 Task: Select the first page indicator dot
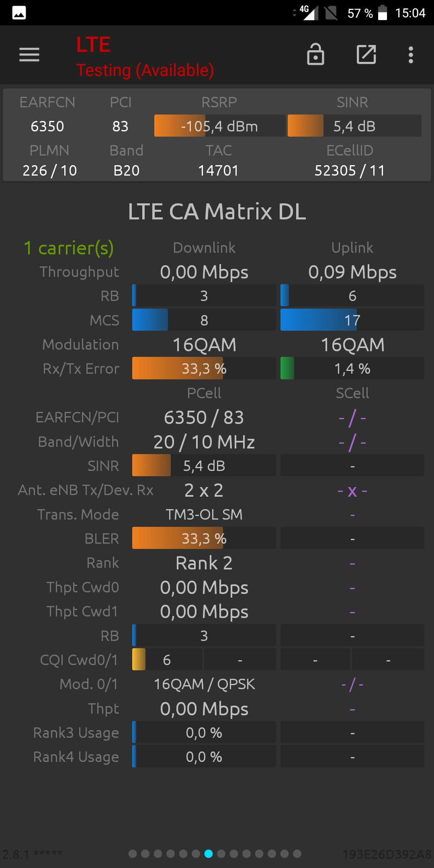pyautogui.click(x=133, y=854)
